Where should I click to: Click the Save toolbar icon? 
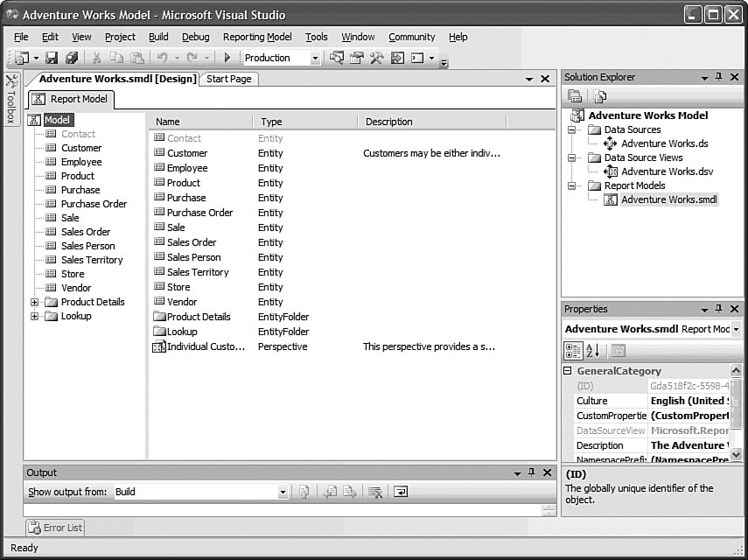click(x=52, y=58)
